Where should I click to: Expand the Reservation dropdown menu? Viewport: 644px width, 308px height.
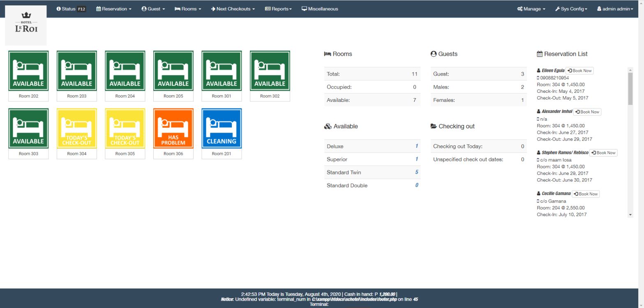pos(114,9)
